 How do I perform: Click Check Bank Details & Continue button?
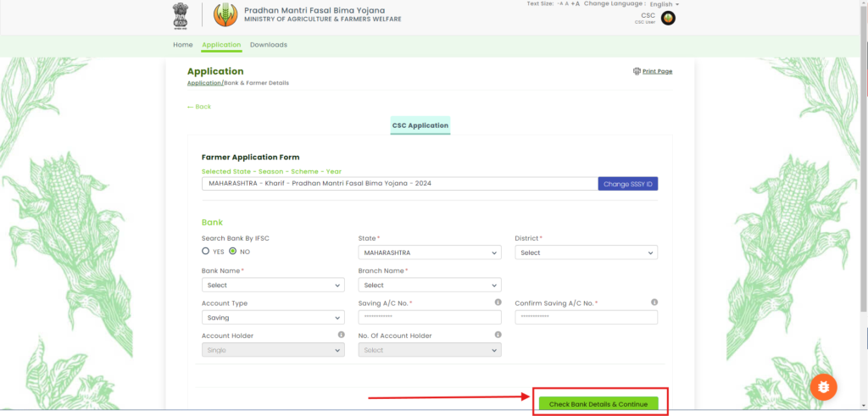(598, 404)
